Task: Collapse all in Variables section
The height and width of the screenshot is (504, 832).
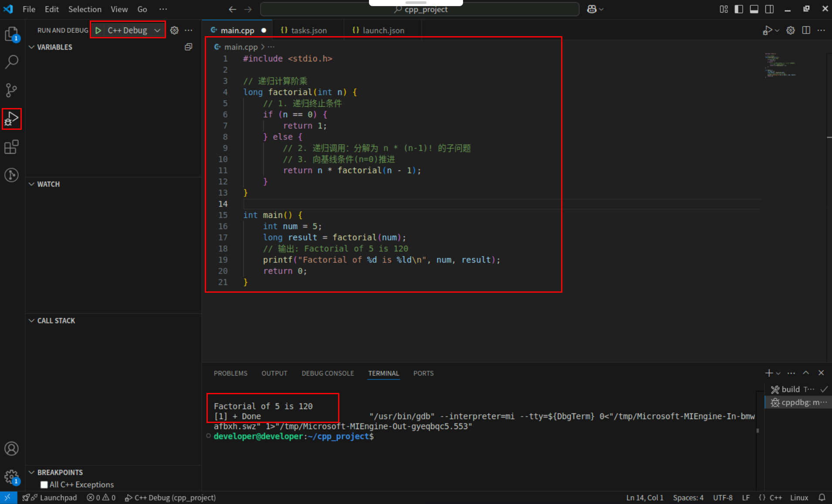Action: coord(189,47)
